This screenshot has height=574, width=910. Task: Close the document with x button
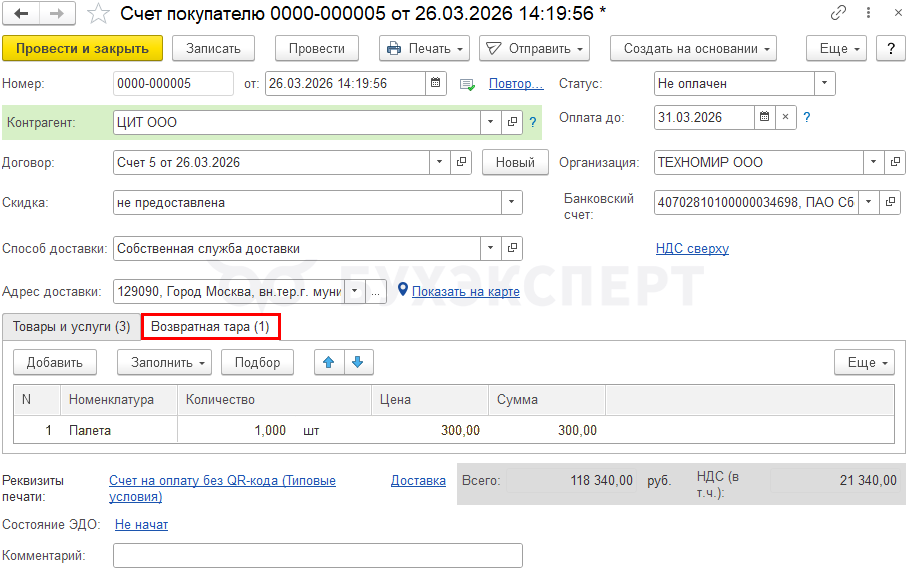(898, 13)
